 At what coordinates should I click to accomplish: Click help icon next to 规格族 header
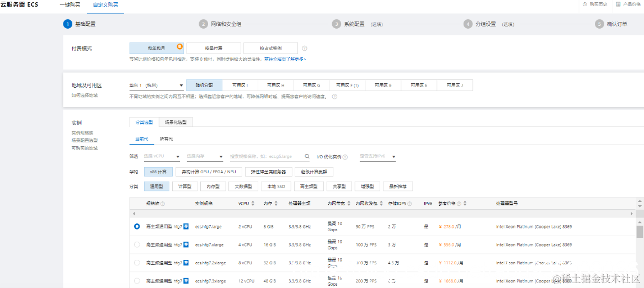[163, 204]
